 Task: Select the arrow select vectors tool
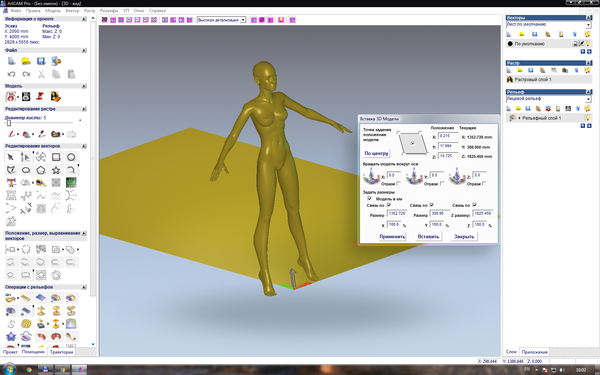pos(11,157)
